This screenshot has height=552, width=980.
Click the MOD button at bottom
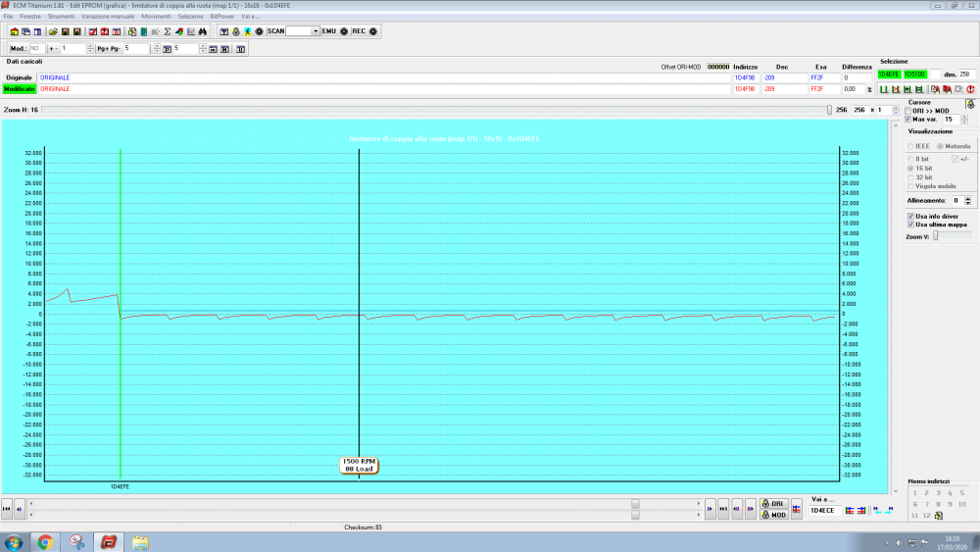[774, 515]
